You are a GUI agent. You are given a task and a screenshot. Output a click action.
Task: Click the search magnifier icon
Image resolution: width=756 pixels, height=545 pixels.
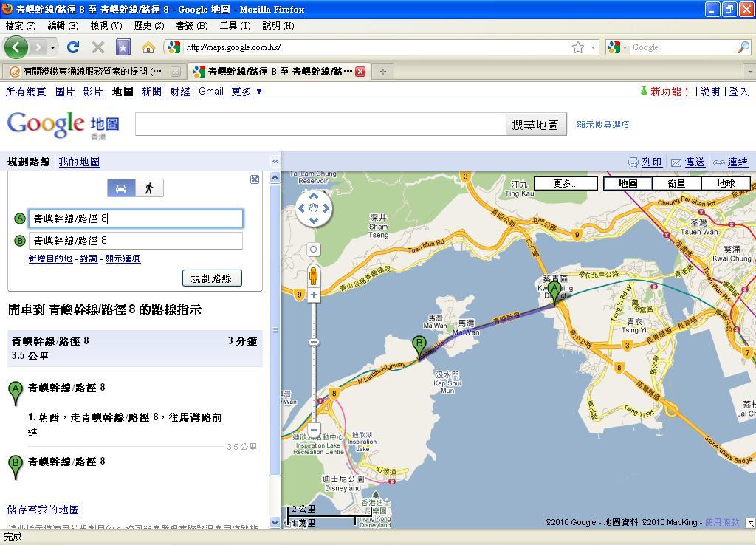click(743, 47)
